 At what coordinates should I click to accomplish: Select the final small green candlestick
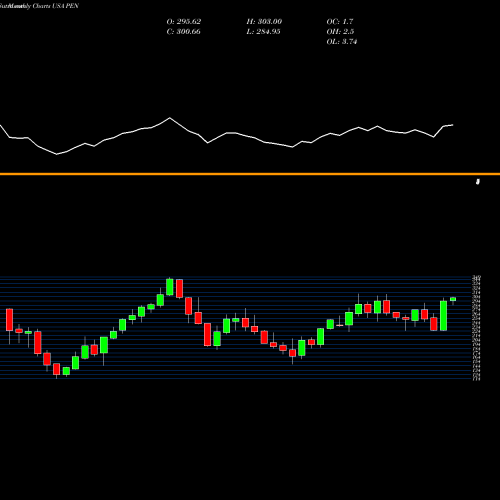coord(453,299)
